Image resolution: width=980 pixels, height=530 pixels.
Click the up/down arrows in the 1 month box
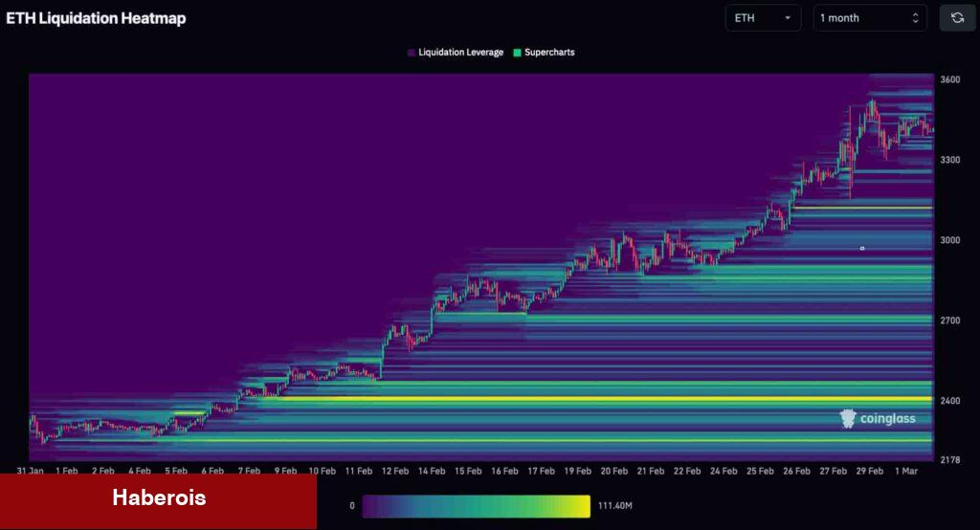915,18
